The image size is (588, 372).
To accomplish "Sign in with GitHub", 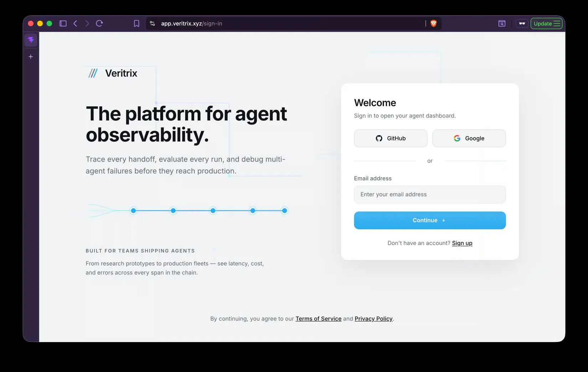I will click(x=391, y=138).
